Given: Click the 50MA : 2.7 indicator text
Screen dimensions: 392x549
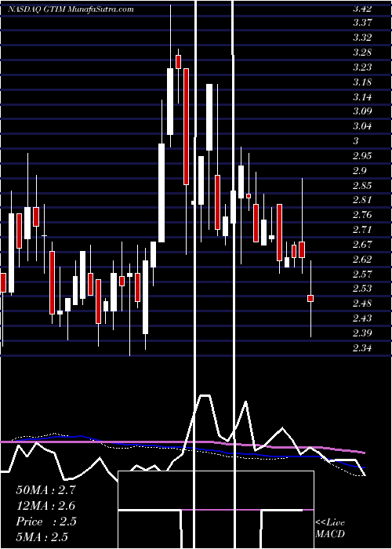Looking at the screenshot, I should click(45, 490).
